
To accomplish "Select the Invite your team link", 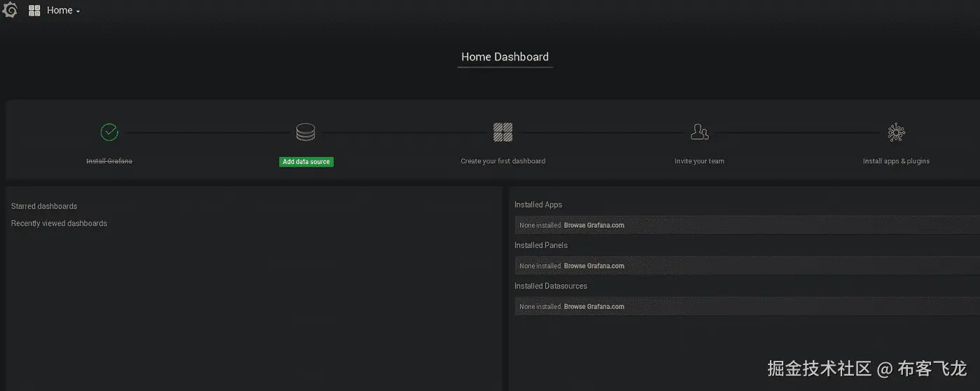I will 699,161.
